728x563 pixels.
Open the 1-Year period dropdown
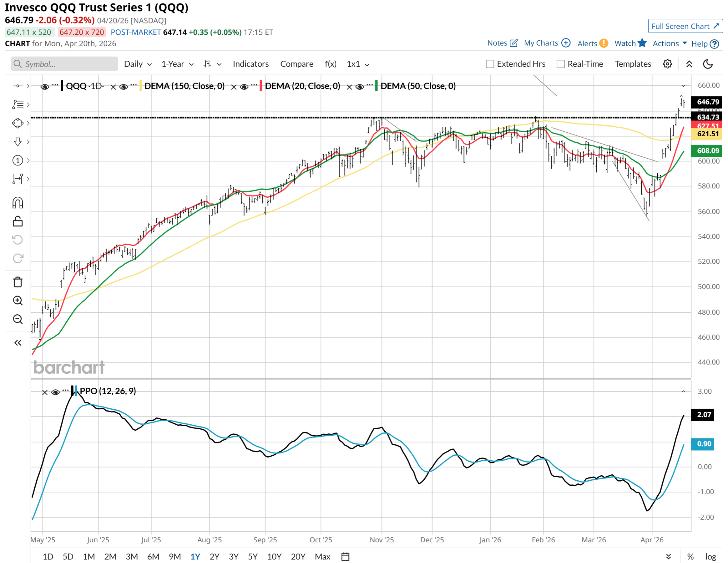pyautogui.click(x=177, y=64)
